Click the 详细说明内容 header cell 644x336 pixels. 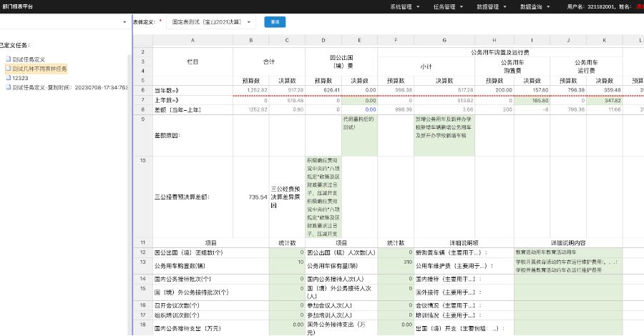568,243
